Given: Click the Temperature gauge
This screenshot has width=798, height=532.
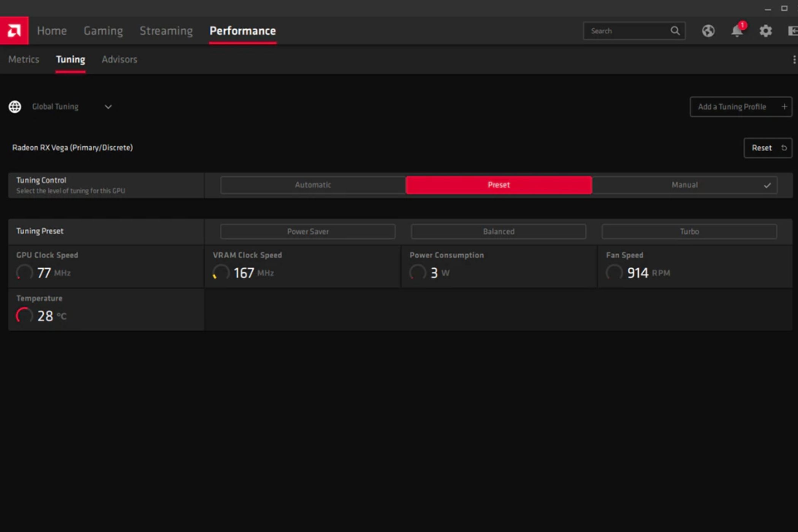Looking at the screenshot, I should [x=24, y=315].
